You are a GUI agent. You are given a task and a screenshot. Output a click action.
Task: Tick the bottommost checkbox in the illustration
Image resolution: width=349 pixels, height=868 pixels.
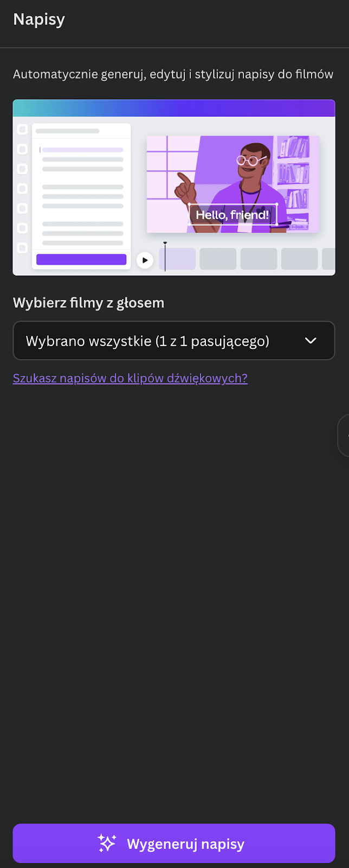point(22,248)
